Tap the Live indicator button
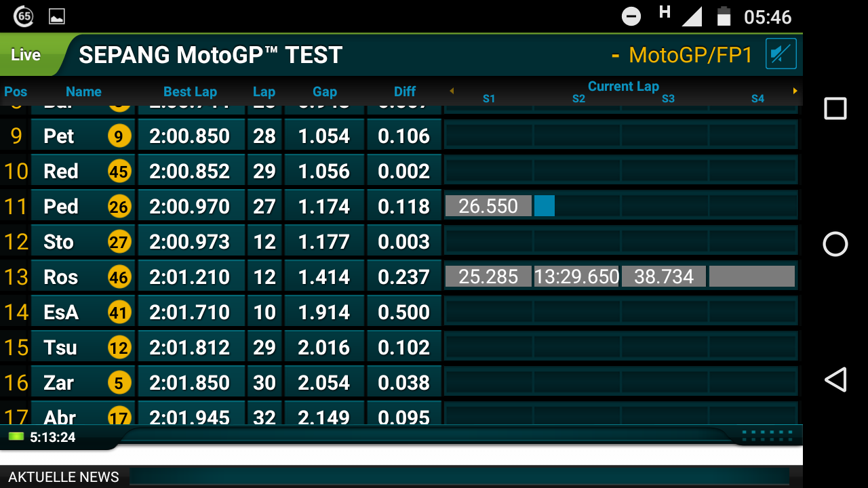 26,55
